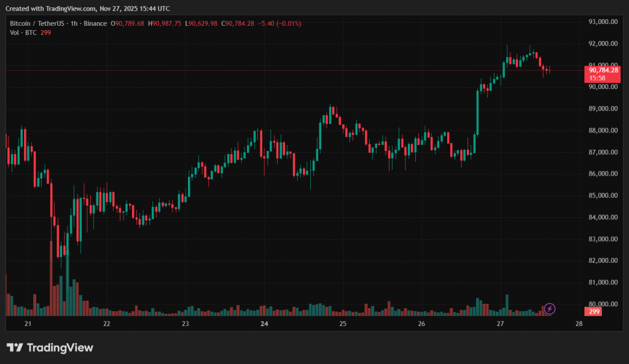Viewport: 629px width, 364px height.
Task: Click the 93,000.00 price axis label
Action: pyautogui.click(x=602, y=21)
